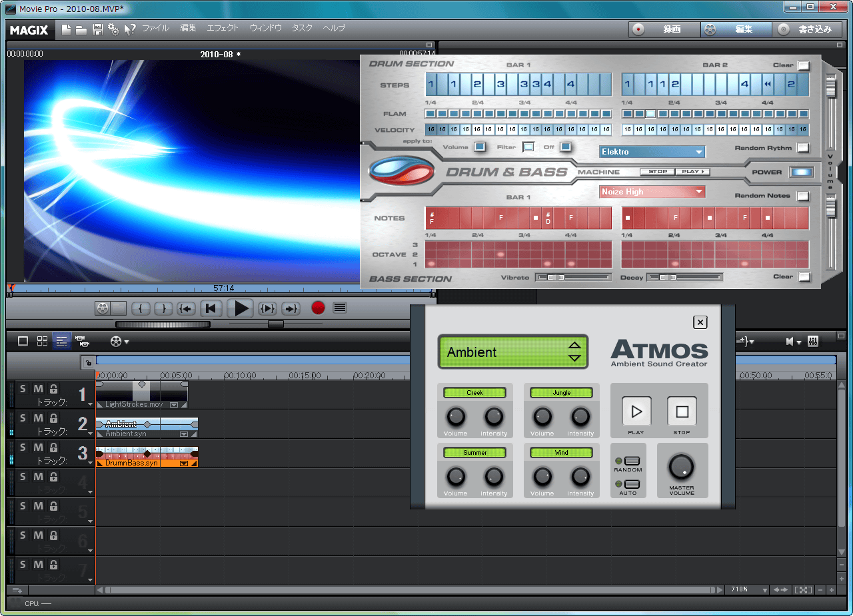Open the transport options list icon
Viewport: 853px width, 616px height.
point(340,308)
